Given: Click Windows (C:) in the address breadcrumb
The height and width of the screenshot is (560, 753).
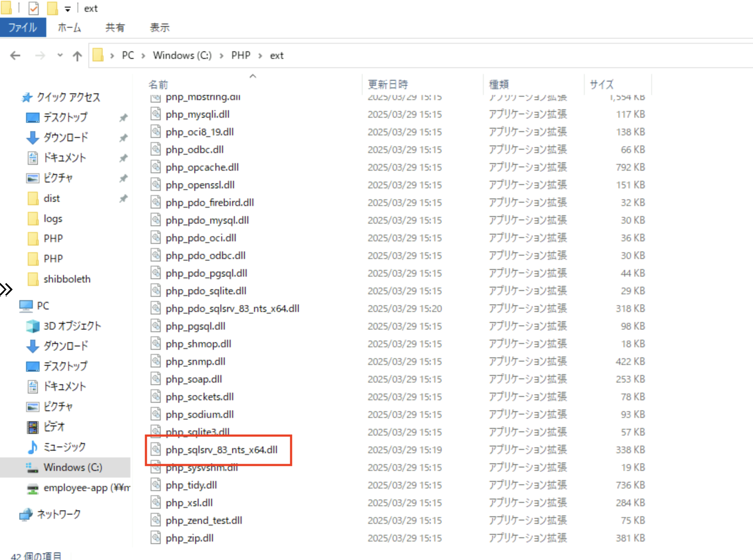Looking at the screenshot, I should [x=182, y=55].
